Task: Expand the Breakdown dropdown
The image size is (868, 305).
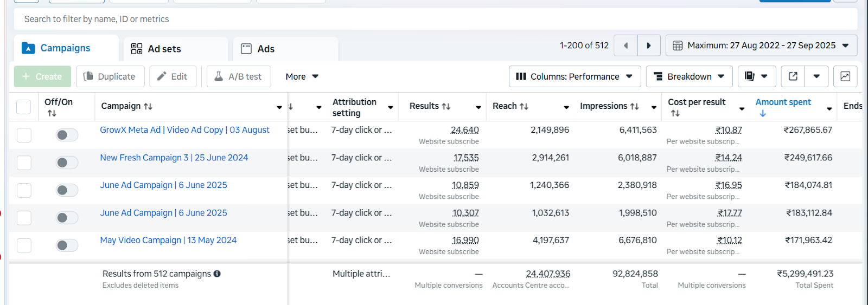Action: (689, 76)
